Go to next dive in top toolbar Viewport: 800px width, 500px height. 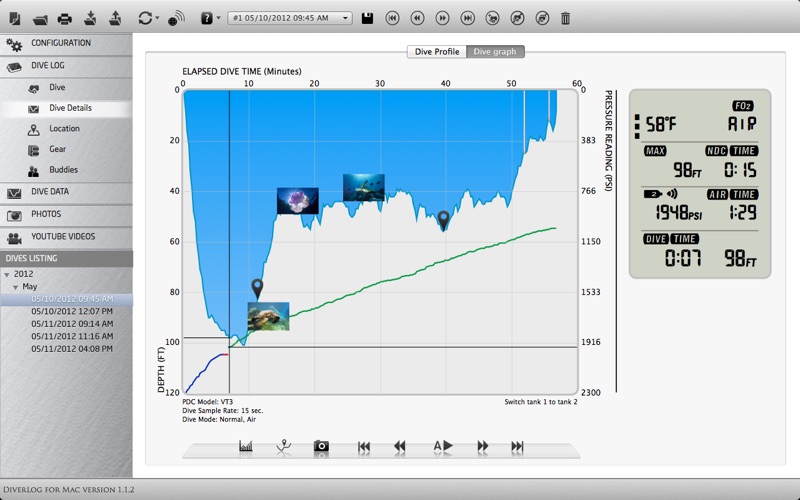click(x=442, y=18)
